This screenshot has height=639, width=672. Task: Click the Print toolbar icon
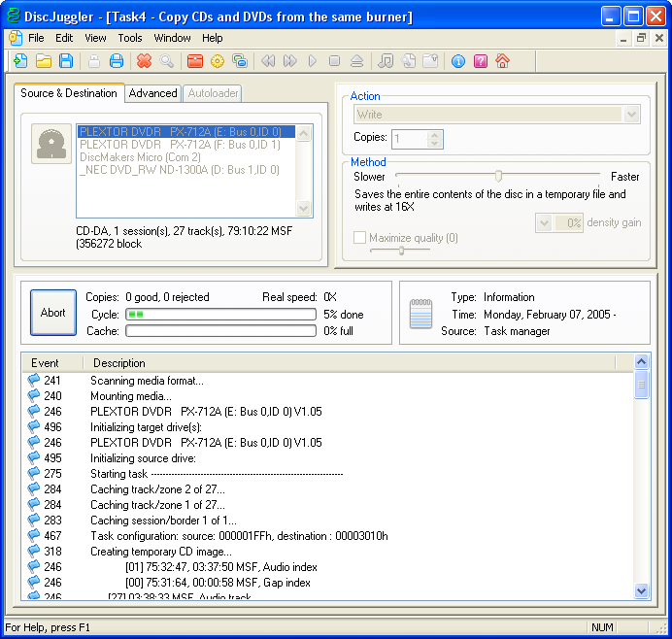[x=117, y=61]
